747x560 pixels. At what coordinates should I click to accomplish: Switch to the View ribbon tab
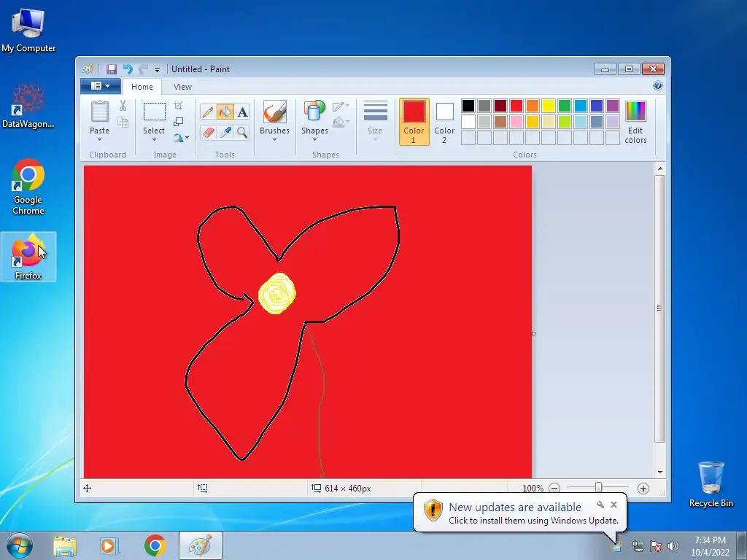182,87
